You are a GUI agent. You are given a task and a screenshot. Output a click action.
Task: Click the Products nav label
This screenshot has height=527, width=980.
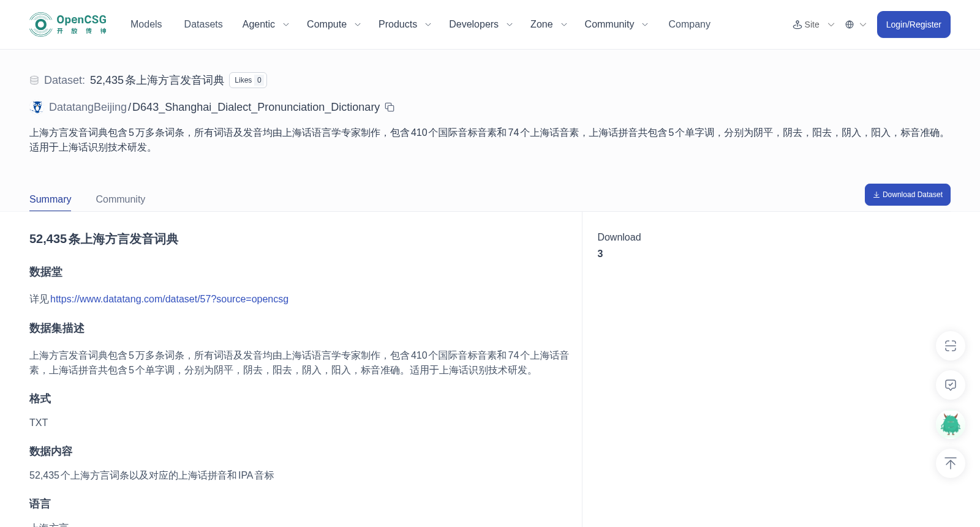(398, 24)
